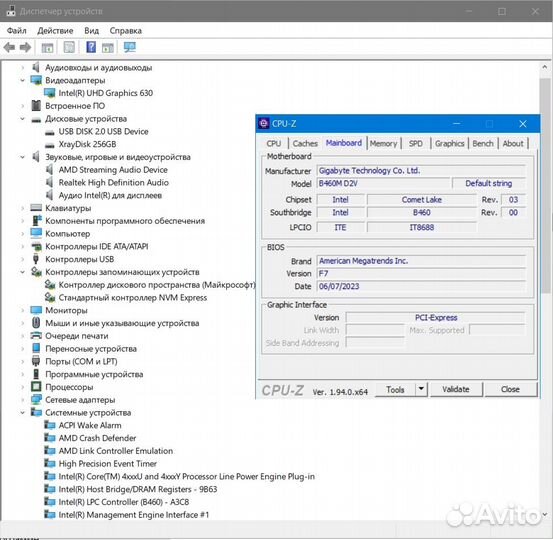Image resolution: width=553 pixels, height=540 pixels.
Task: Click the Back arrow in Device Manager toolbar
Action: 9,47
